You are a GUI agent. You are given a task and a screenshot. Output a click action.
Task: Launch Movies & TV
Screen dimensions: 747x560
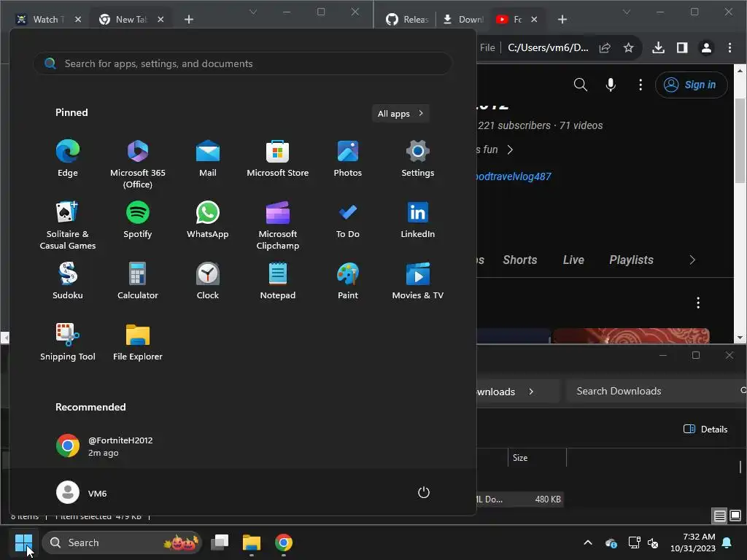pos(418,281)
